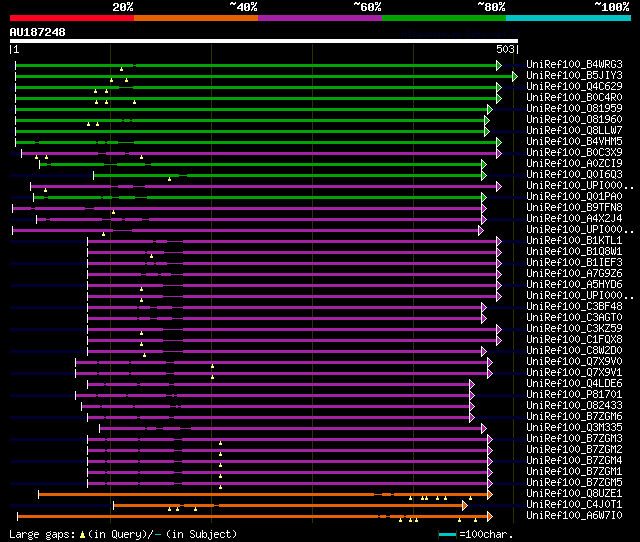Select the UniRef100_A0ZCI9 label
The width and height of the screenshot is (640, 542).
coord(574,163)
